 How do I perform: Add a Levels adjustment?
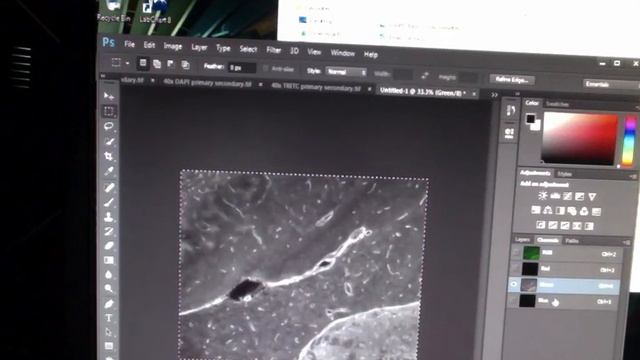click(555, 196)
